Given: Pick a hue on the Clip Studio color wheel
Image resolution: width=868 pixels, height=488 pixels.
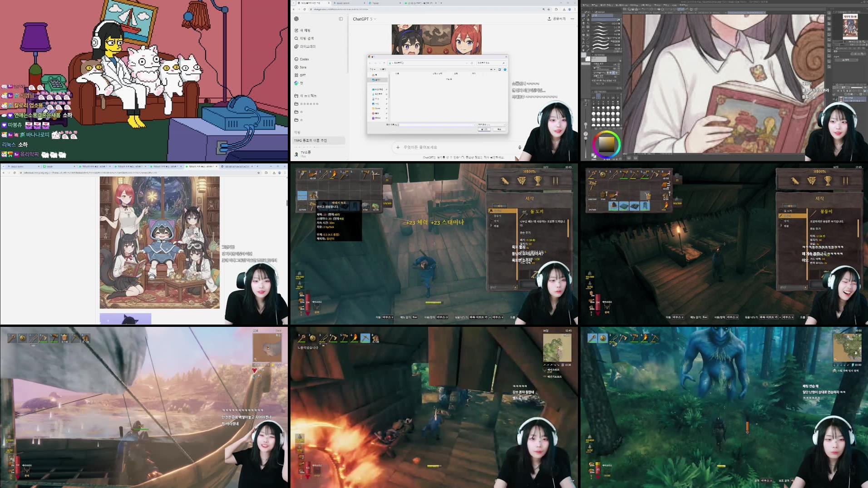Looking at the screenshot, I should point(607,144).
